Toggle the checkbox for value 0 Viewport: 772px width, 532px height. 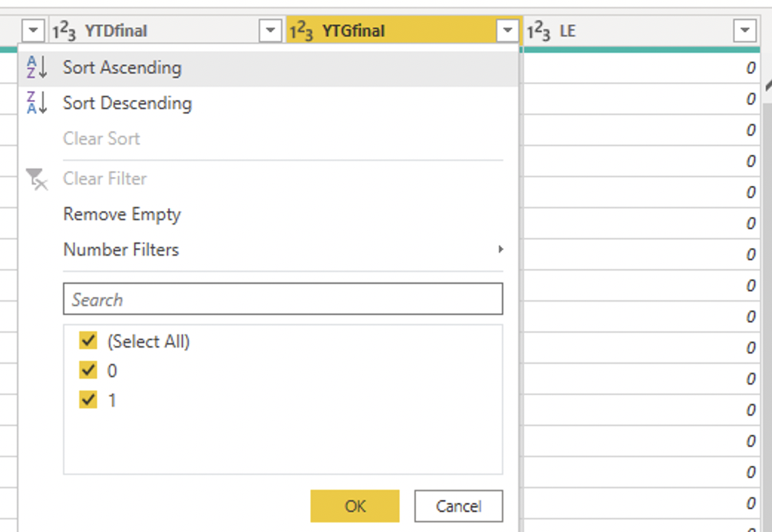point(88,370)
